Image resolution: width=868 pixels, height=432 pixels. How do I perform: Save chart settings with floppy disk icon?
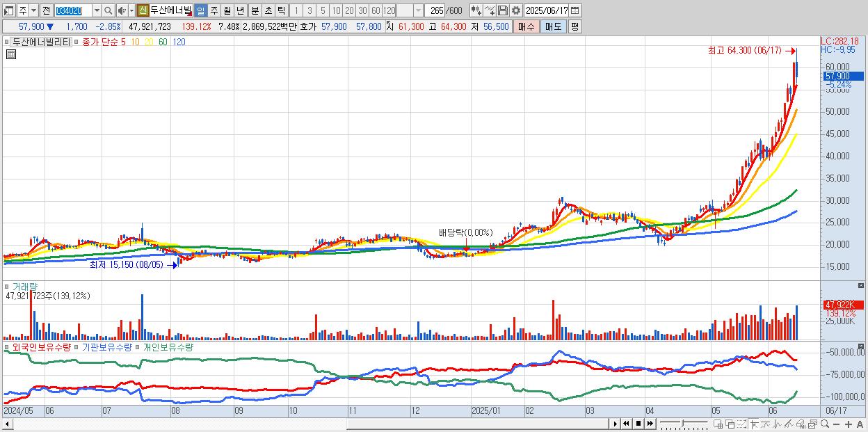pos(503,10)
